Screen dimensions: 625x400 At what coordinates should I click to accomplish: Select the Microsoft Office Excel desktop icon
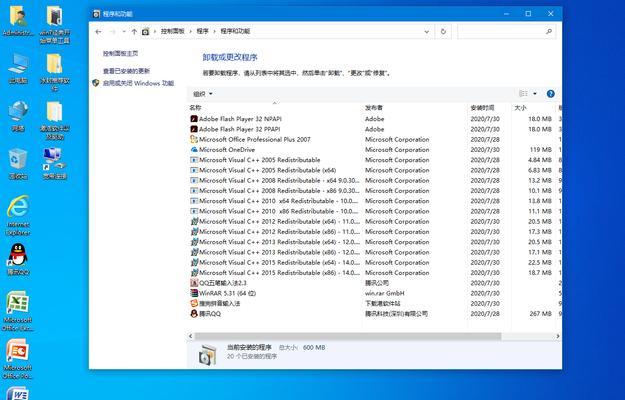tap(18, 311)
